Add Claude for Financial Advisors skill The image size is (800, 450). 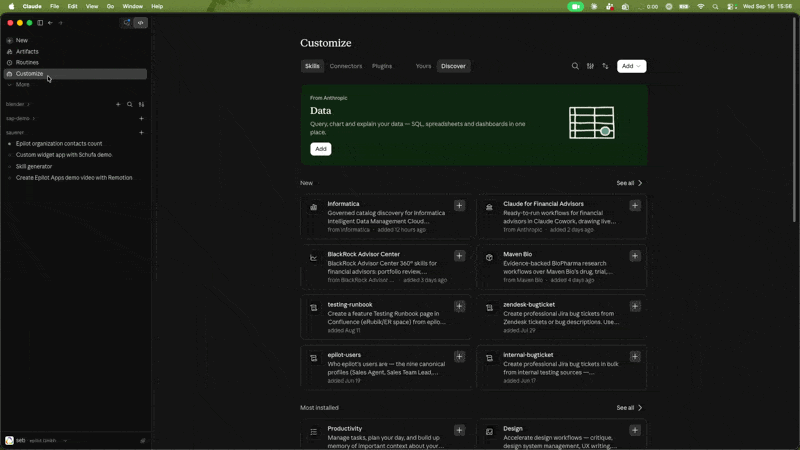point(635,206)
